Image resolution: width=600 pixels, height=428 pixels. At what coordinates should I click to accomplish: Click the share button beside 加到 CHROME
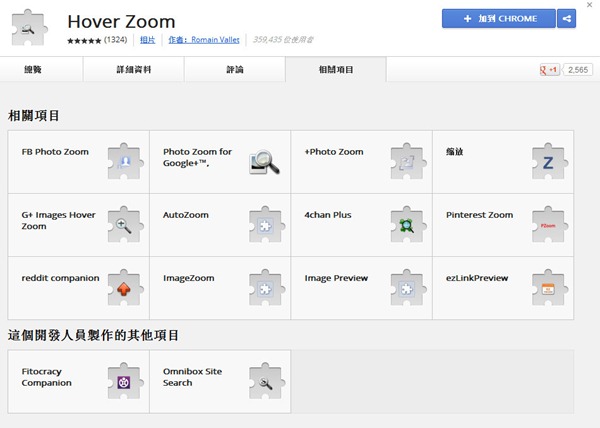pos(568,18)
